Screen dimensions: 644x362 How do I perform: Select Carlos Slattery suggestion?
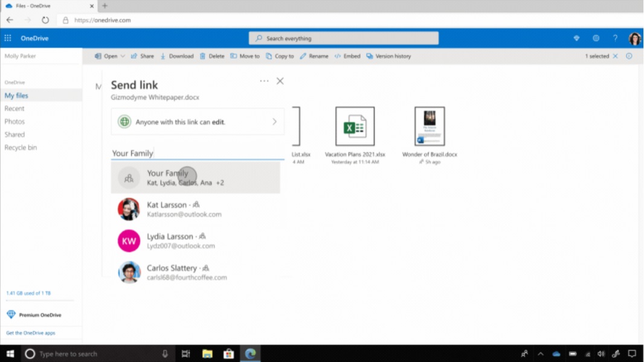click(x=196, y=272)
